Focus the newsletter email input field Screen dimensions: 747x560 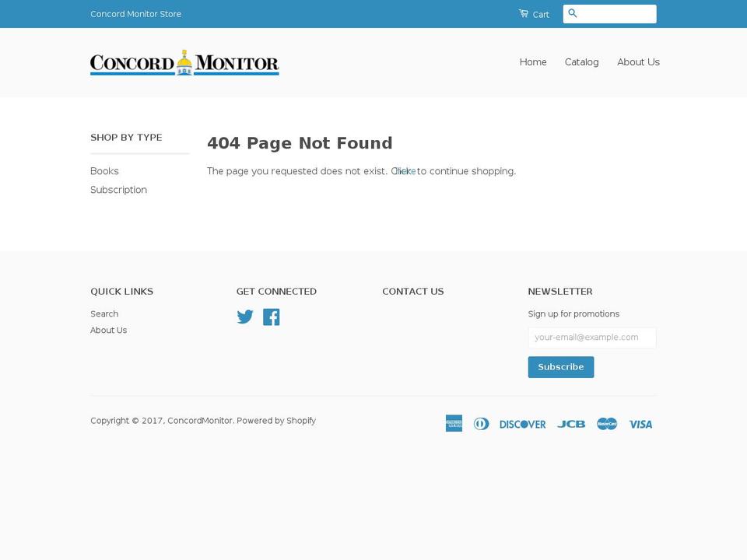tap(591, 338)
